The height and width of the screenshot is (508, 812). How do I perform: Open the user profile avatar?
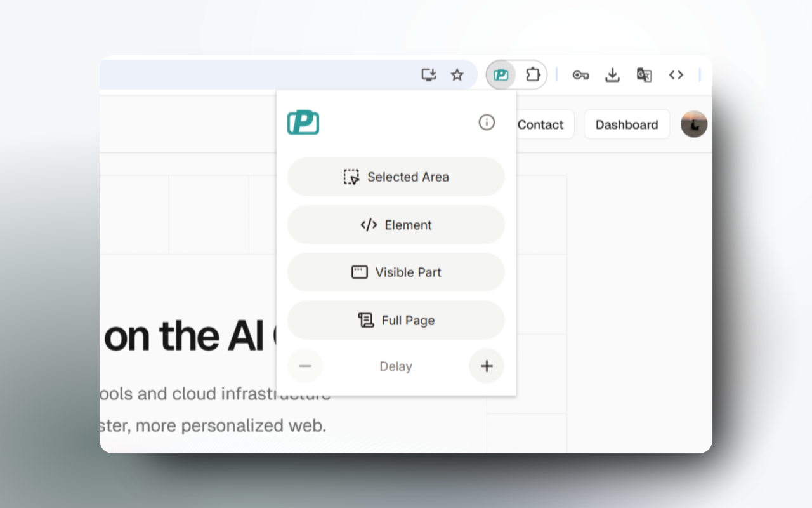coord(694,124)
